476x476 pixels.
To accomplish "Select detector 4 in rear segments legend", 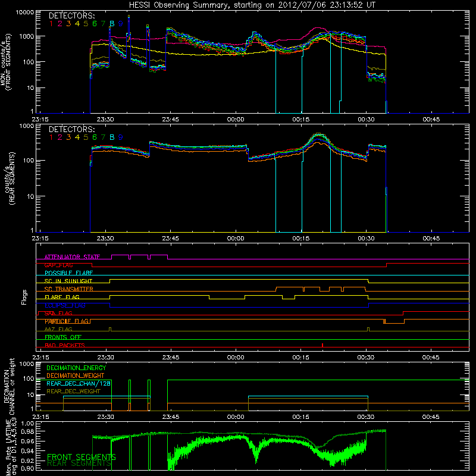I will point(77,137).
